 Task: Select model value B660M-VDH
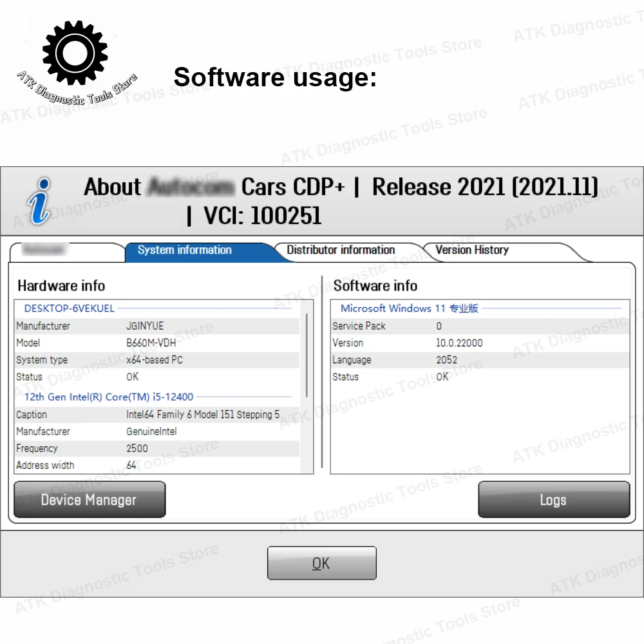coord(151,343)
